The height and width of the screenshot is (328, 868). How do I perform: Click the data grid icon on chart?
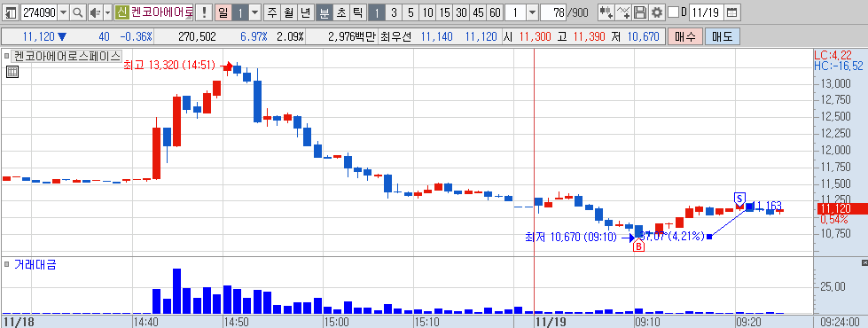click(x=12, y=71)
